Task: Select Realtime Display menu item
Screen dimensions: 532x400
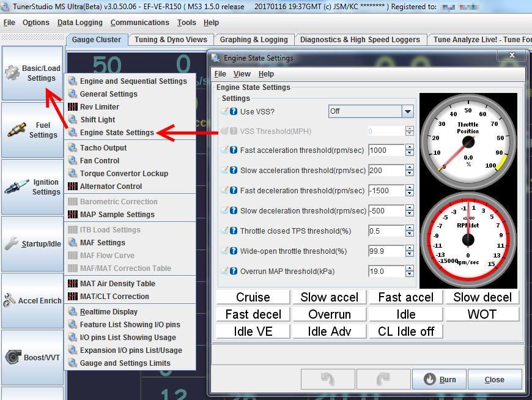Action: (130, 312)
